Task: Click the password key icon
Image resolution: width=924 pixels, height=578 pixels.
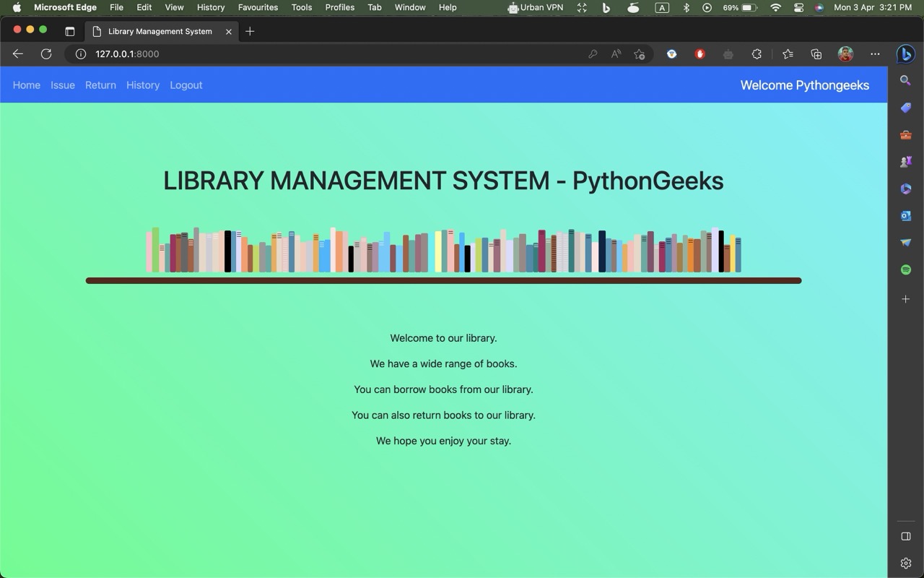Action: [593, 53]
